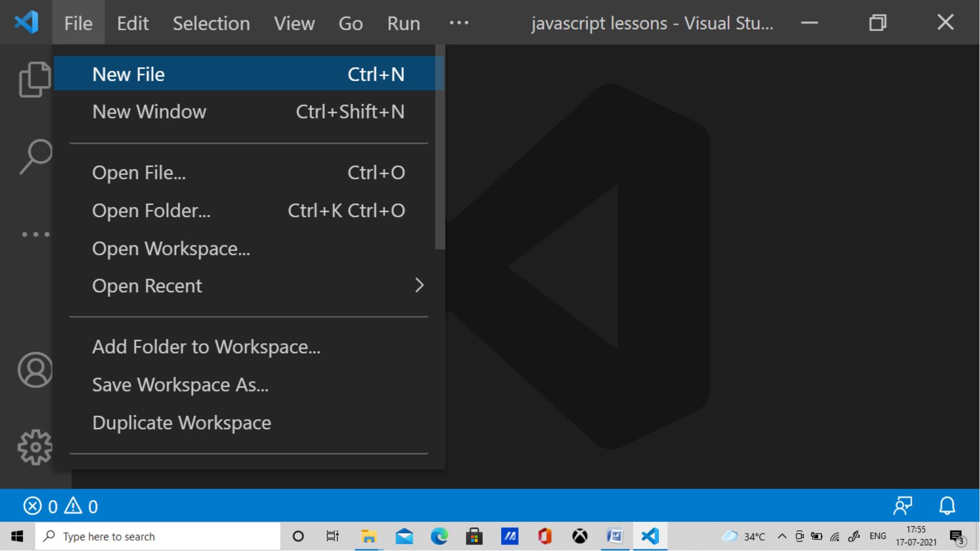Select Open Folder... menu entry
The width and height of the screenshot is (980, 551).
[x=249, y=210]
